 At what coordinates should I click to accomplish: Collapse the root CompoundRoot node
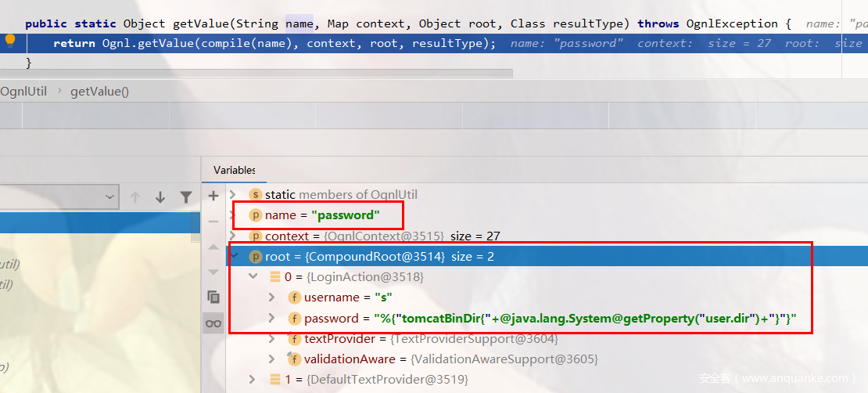233,256
